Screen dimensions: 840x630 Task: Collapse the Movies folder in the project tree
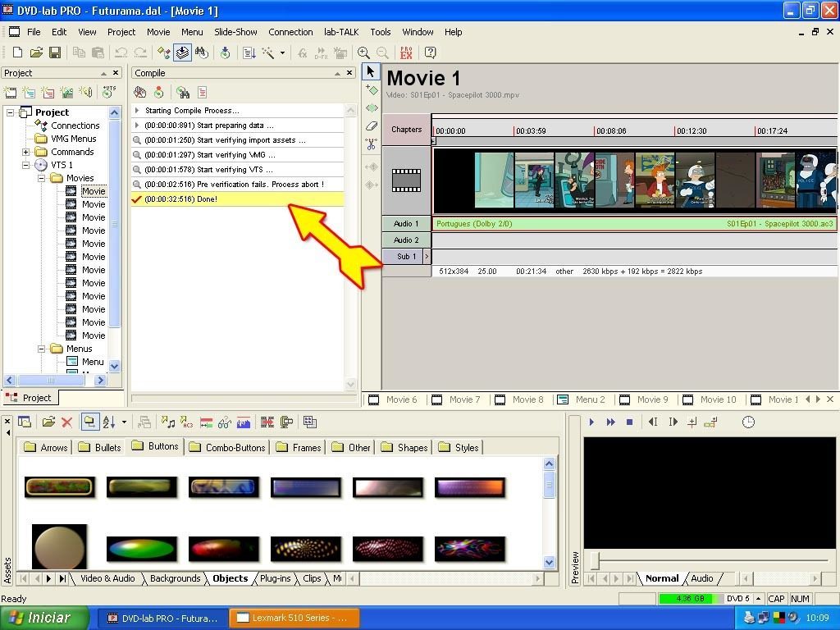point(41,178)
